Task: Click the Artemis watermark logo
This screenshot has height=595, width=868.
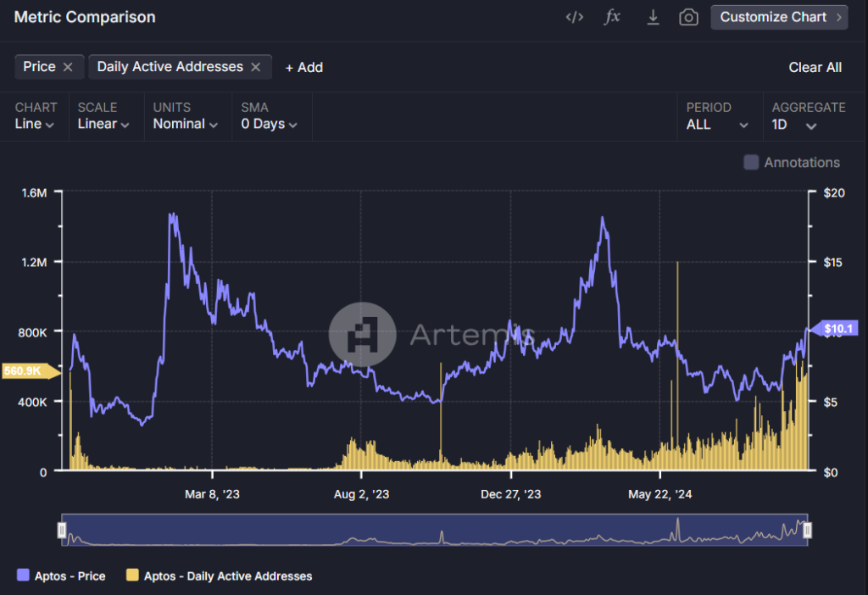Action: point(362,334)
